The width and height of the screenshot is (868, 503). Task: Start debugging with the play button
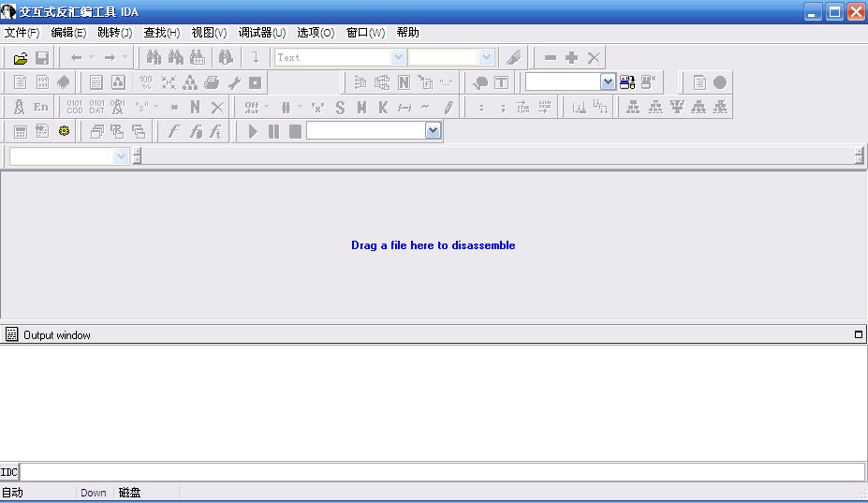coord(253,131)
